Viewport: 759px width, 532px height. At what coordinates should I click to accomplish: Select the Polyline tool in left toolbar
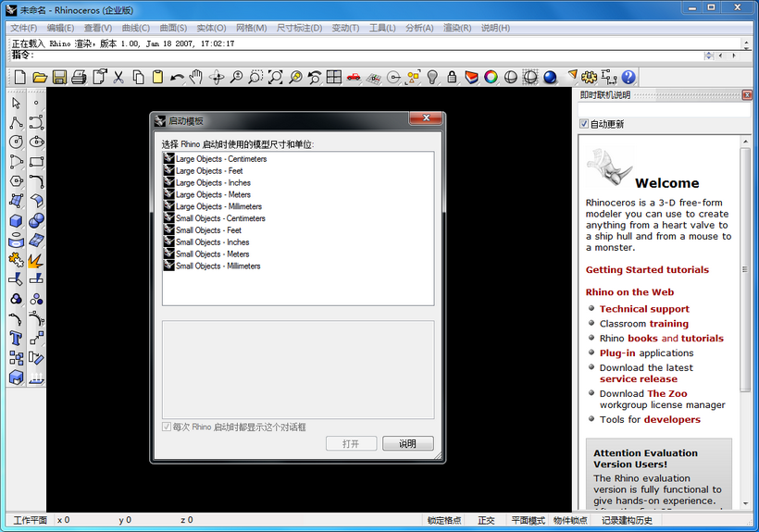[16, 122]
